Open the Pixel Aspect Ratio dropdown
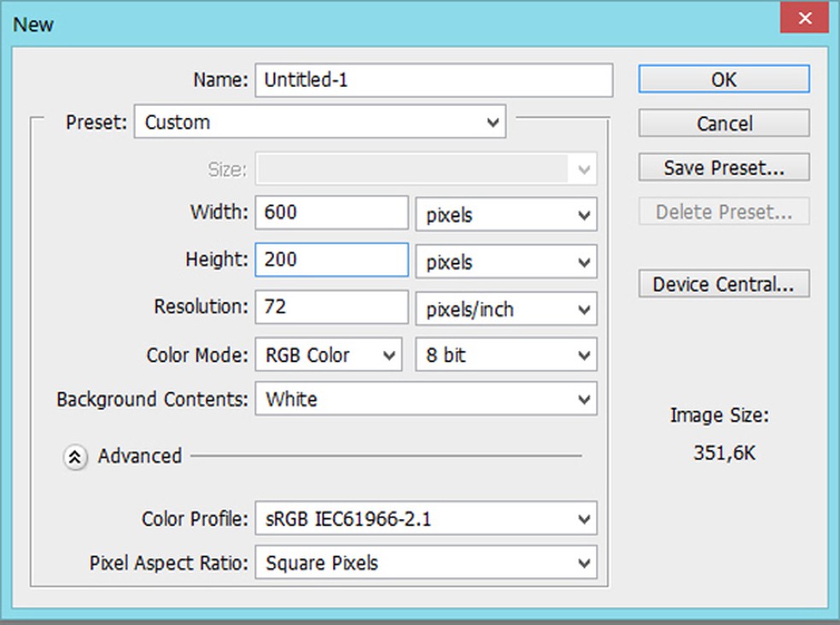The width and height of the screenshot is (840, 625). click(x=425, y=564)
